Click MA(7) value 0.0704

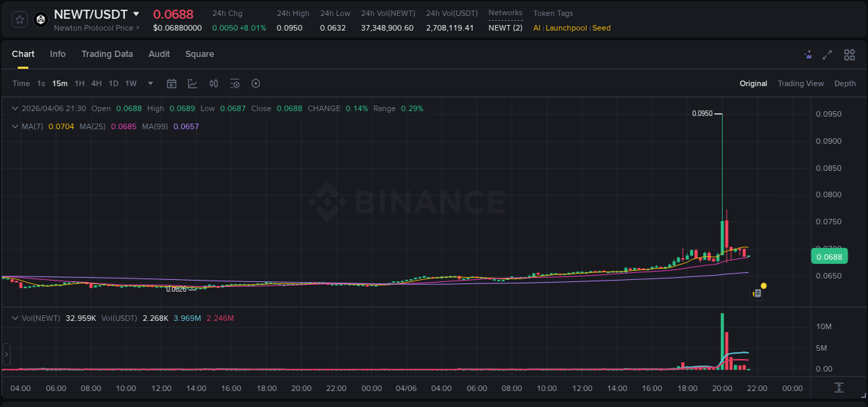(61, 126)
